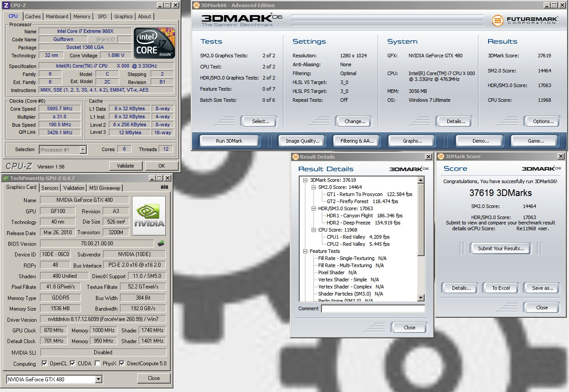
Task: Click Submit Your Results button
Action: click(x=501, y=248)
